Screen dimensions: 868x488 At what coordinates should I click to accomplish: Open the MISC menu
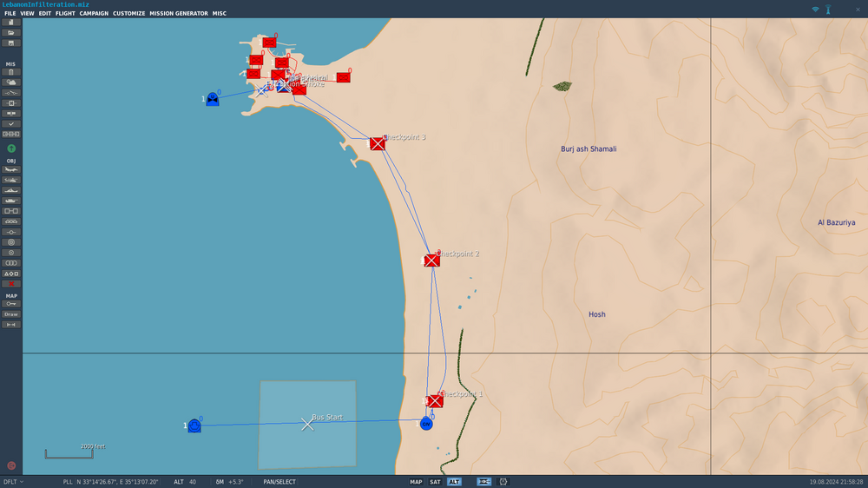pyautogui.click(x=220, y=13)
